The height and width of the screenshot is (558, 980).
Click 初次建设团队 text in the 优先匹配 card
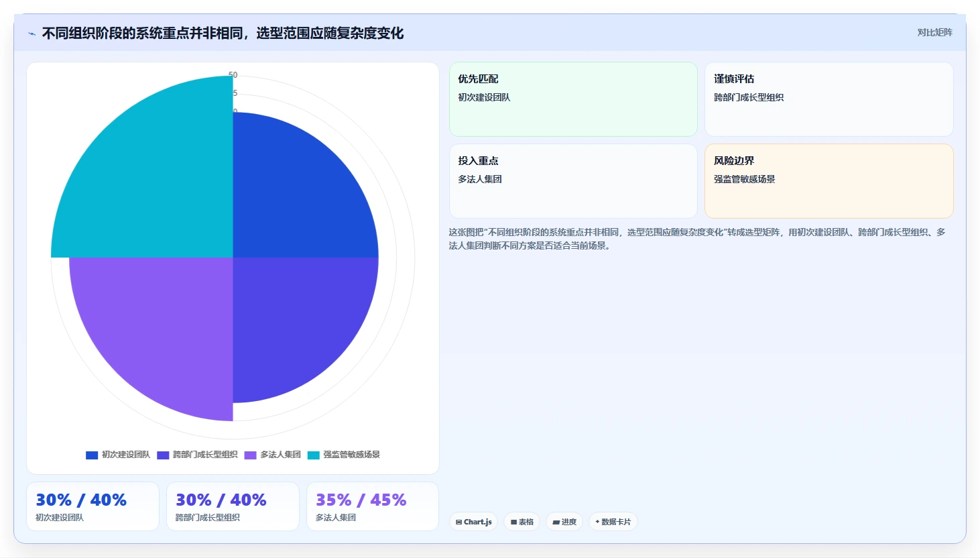click(x=484, y=97)
